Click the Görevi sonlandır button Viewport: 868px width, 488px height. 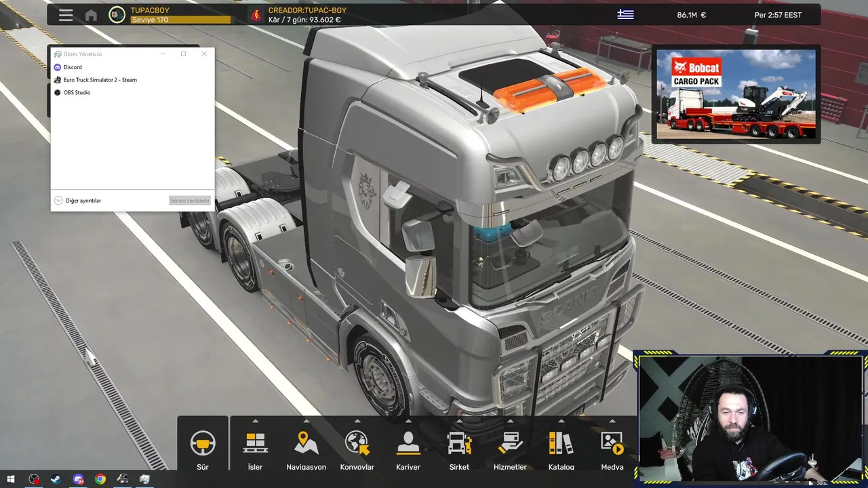pos(190,201)
